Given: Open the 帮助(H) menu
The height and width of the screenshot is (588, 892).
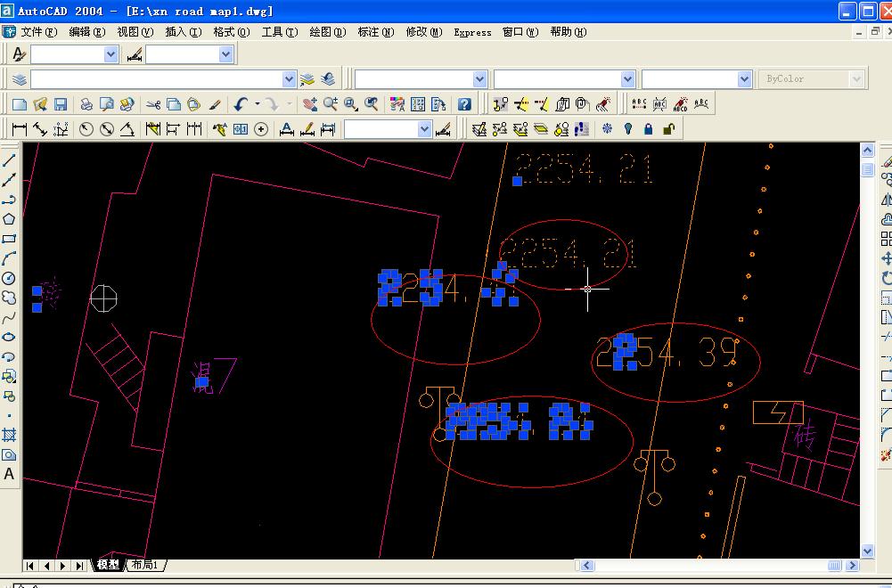Looking at the screenshot, I should tap(568, 32).
